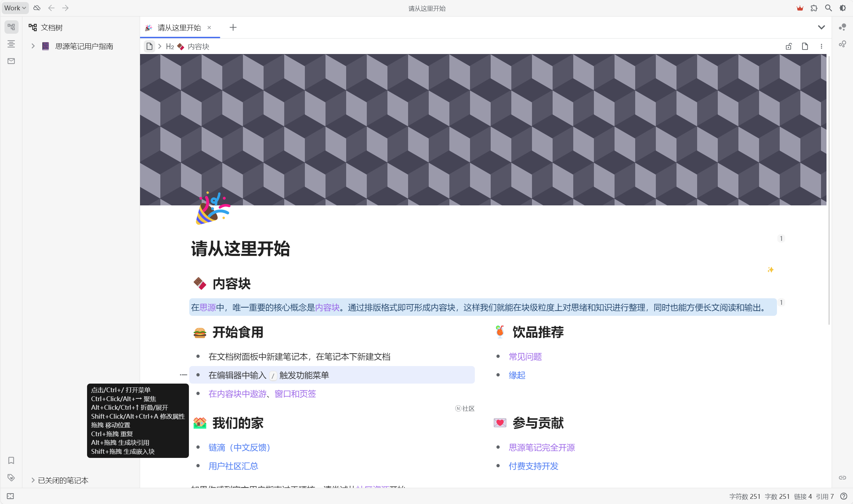This screenshot has width=853, height=504.
Task: Open the 常见问题 link
Action: [x=525, y=357]
